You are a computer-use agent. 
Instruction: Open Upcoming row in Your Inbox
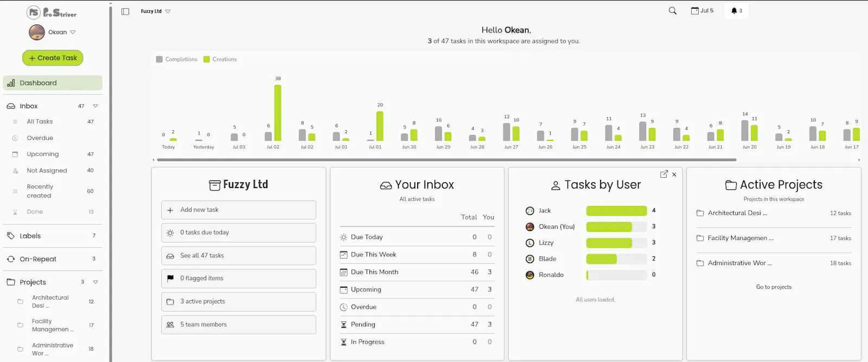coord(417,289)
